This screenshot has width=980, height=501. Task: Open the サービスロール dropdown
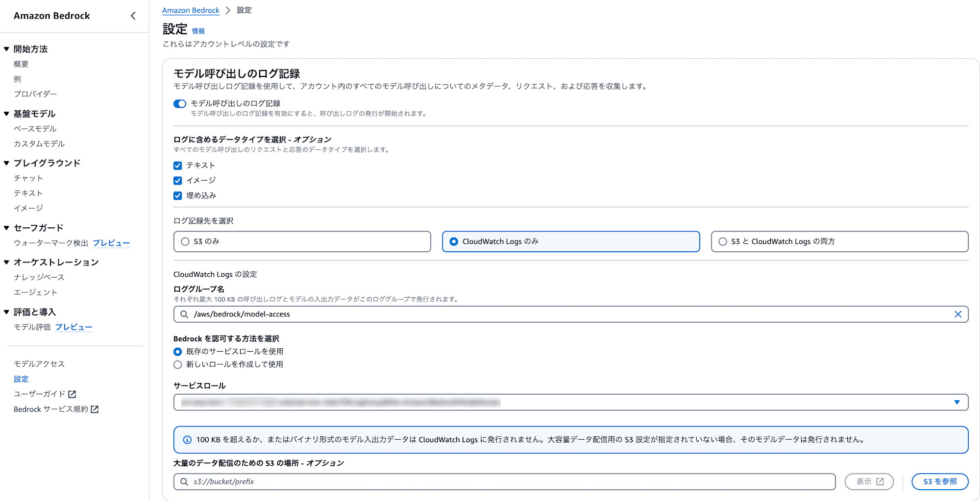[571, 403]
